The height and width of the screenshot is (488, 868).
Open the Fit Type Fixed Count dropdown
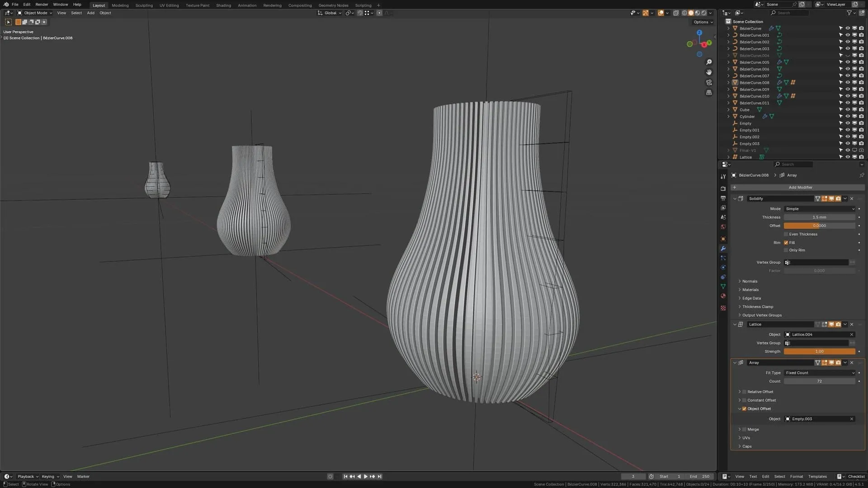[x=820, y=373]
